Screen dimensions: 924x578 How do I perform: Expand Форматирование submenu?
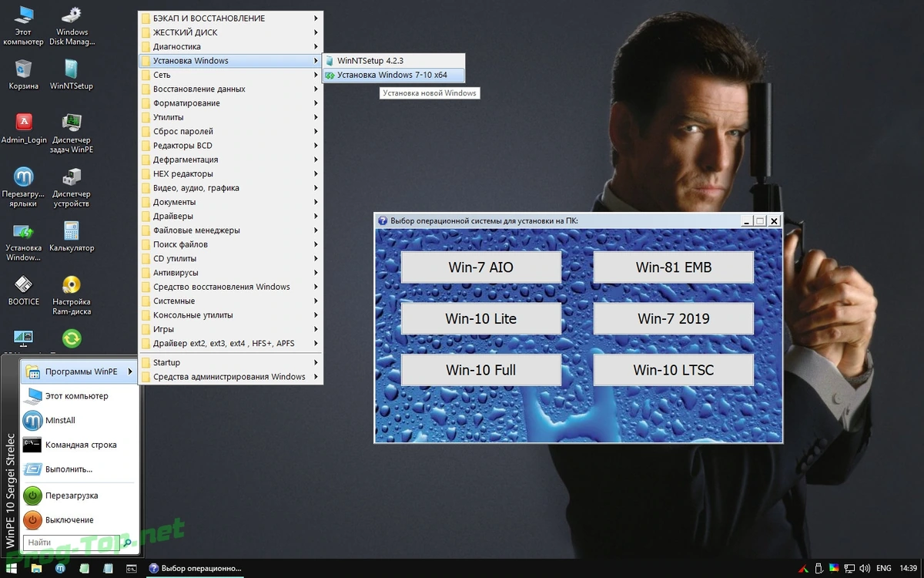[x=231, y=103]
